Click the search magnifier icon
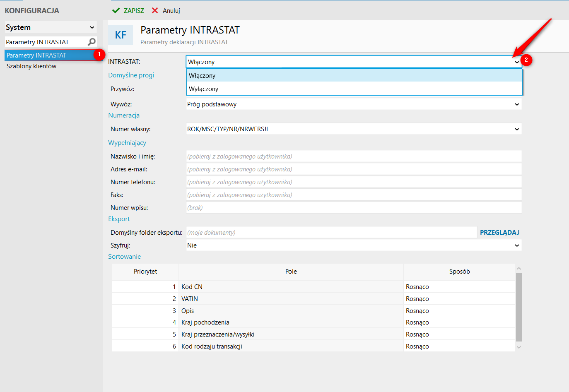 tap(92, 42)
